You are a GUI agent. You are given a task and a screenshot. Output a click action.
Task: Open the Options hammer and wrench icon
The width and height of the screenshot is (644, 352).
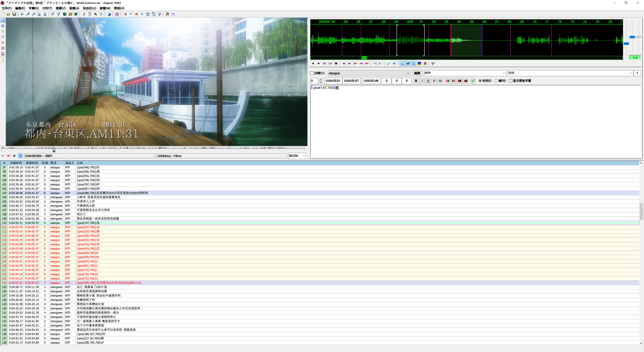[x=167, y=14]
